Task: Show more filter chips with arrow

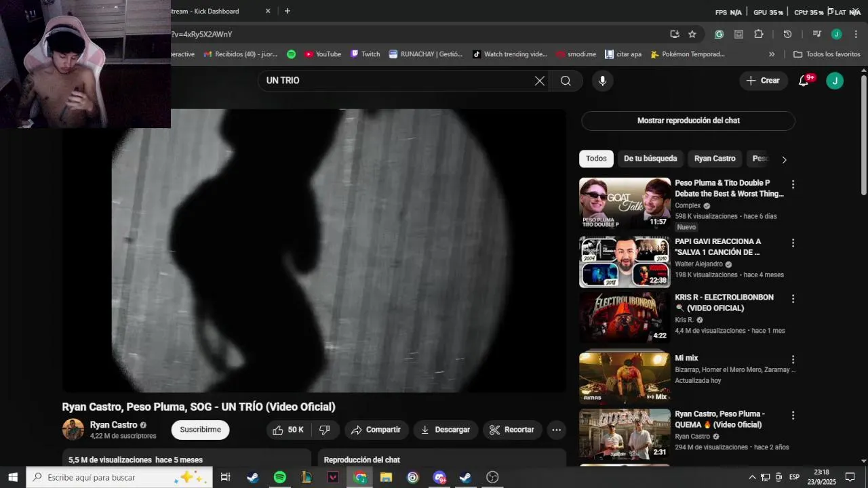Action: coord(784,160)
